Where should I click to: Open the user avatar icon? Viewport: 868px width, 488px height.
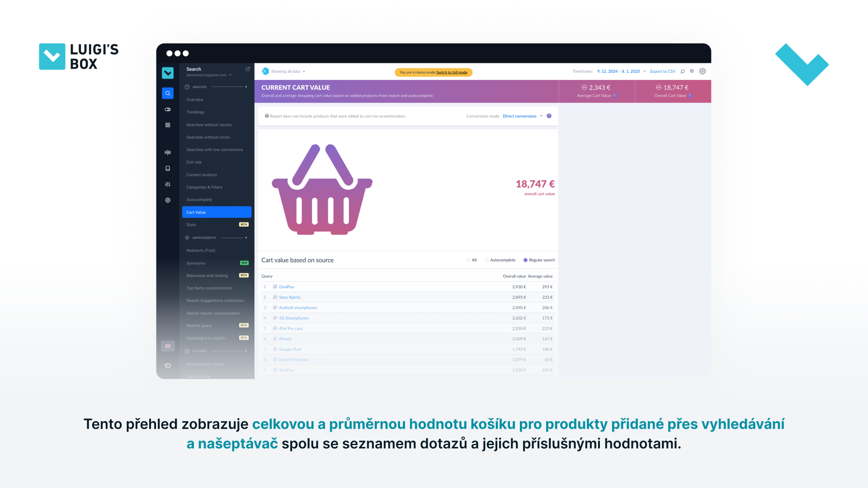click(703, 71)
